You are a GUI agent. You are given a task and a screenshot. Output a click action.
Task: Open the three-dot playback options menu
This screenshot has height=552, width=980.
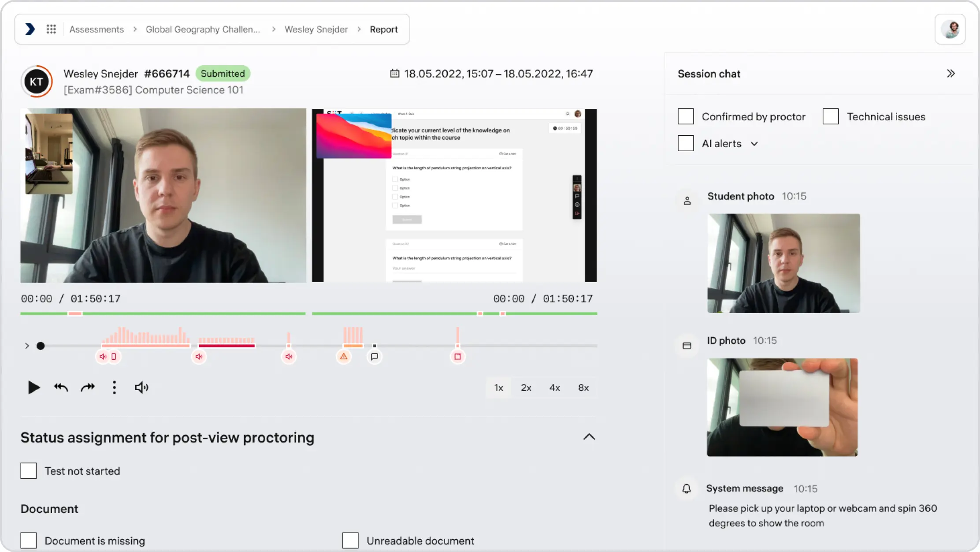point(114,388)
